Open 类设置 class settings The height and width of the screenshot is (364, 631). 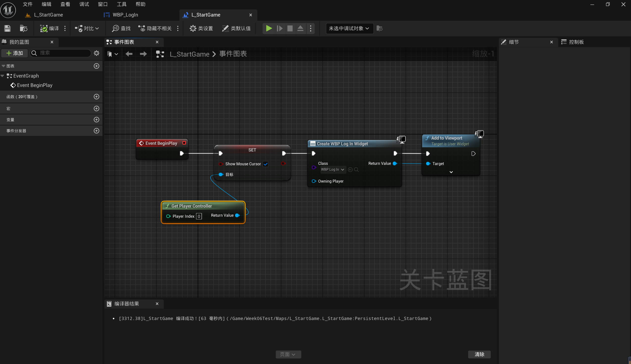click(201, 28)
